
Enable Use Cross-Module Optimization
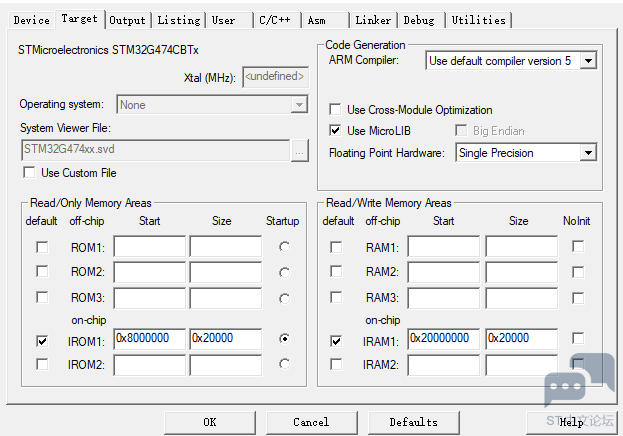pos(335,109)
